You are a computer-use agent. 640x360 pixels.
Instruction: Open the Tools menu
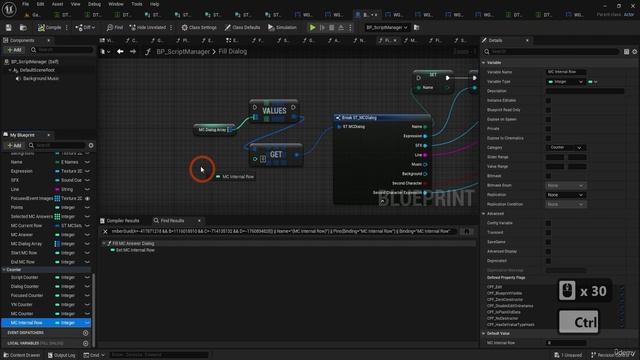(137, 4)
